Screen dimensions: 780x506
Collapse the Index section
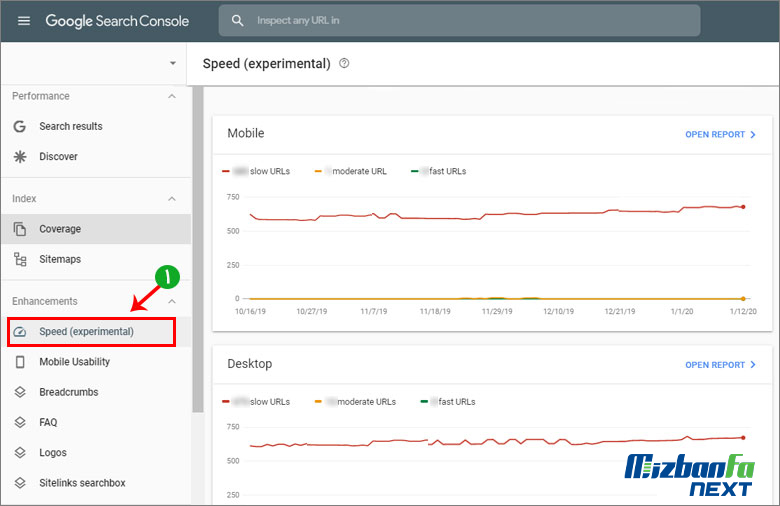(172, 199)
